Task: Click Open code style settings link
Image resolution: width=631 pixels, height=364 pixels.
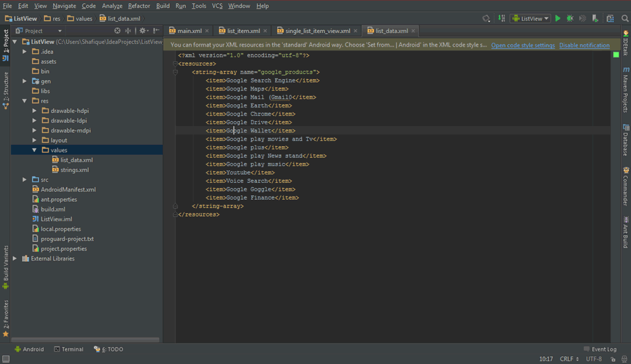Action: 523,45
